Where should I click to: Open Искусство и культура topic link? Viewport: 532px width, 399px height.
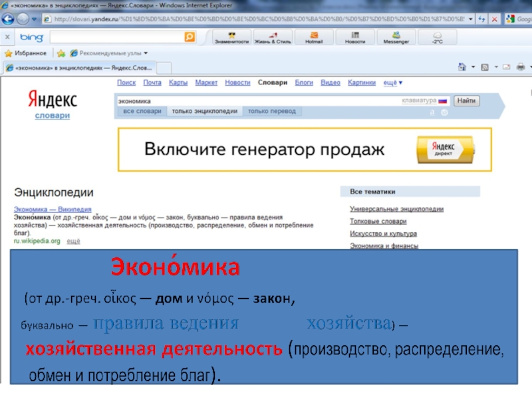[384, 233]
